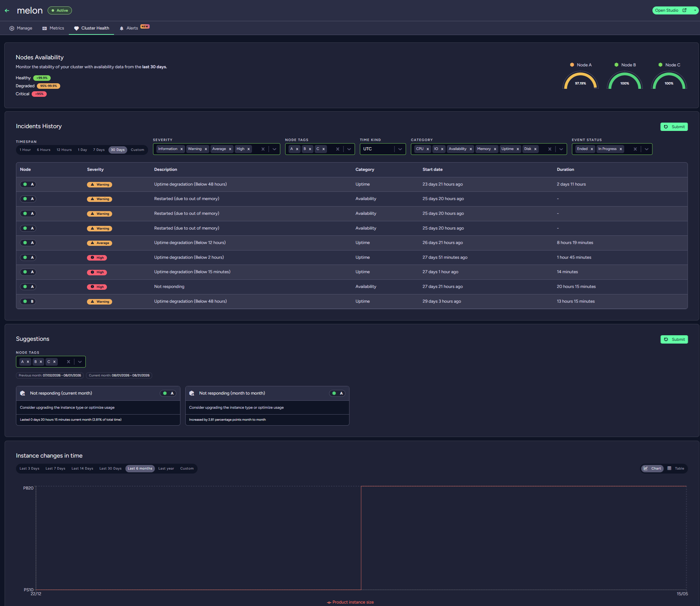Remove the Average severity filter tag

230,149
